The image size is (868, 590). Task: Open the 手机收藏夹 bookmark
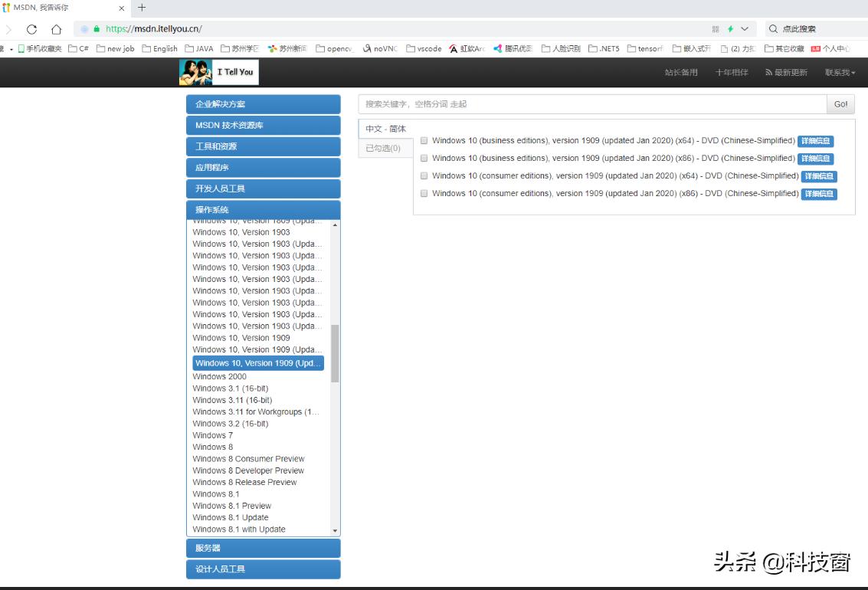(x=39, y=49)
